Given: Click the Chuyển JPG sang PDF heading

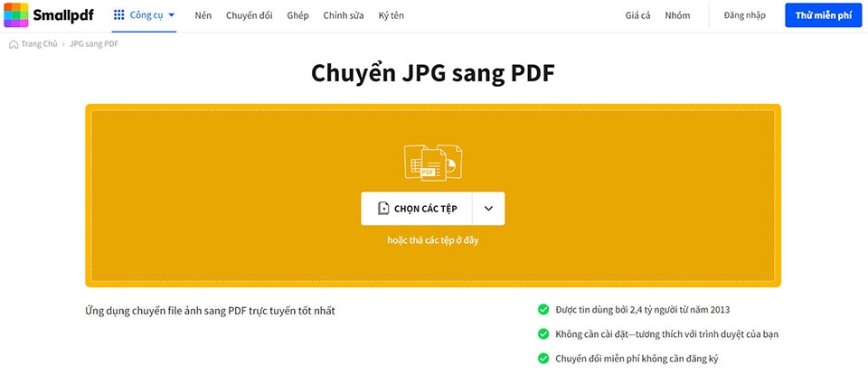Looking at the screenshot, I should click(433, 72).
